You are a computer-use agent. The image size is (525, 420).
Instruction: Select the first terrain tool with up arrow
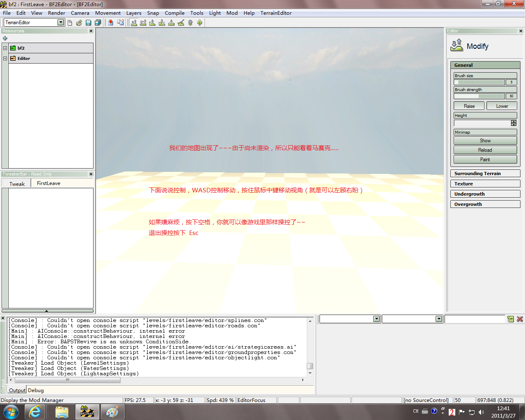134,23
